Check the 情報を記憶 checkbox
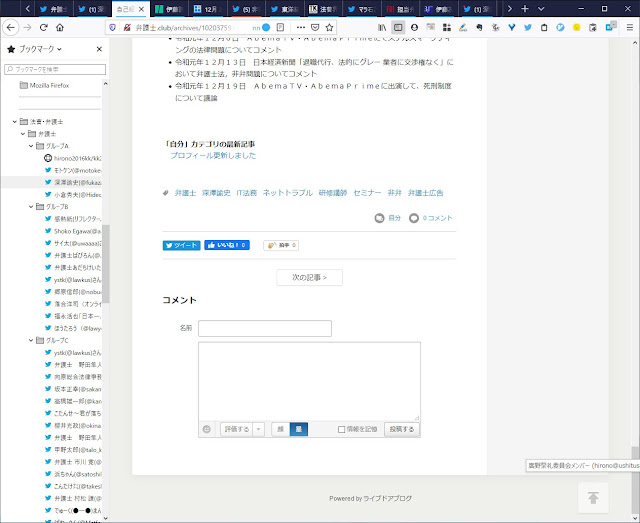Viewport: 640px width, 523px height. pos(342,429)
